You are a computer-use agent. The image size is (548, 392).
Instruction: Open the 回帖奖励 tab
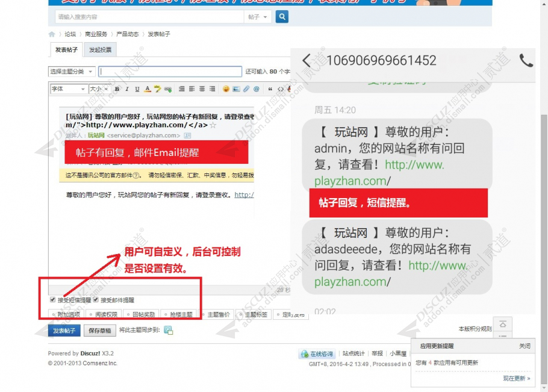(141, 314)
